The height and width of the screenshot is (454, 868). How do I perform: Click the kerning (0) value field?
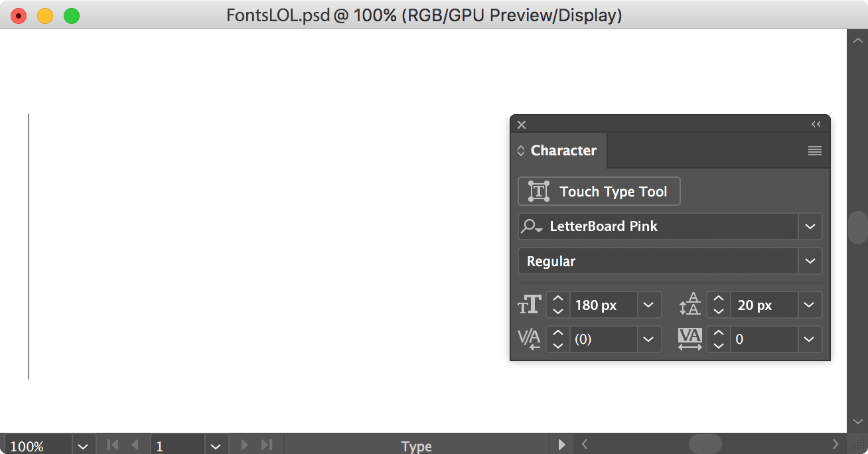pos(603,339)
